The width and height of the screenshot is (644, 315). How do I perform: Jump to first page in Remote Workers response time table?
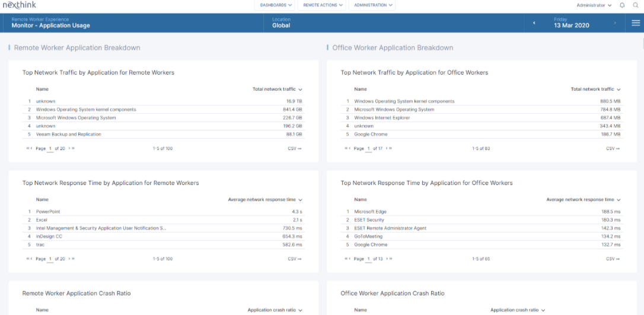click(x=27, y=259)
